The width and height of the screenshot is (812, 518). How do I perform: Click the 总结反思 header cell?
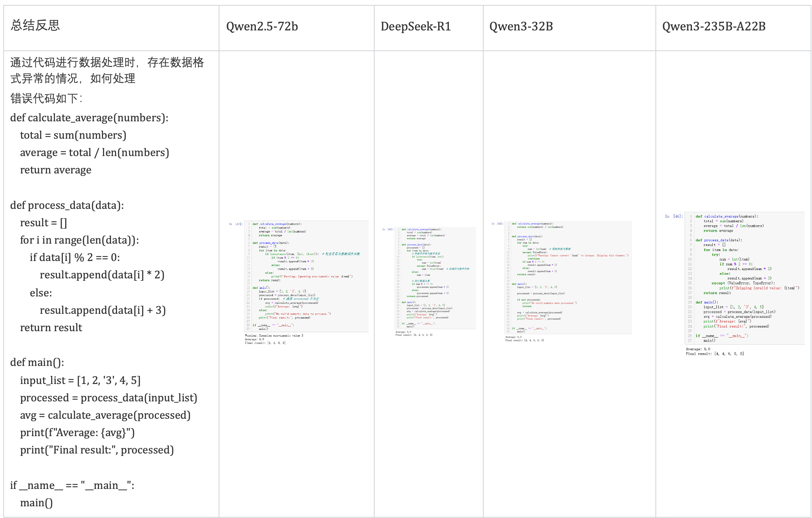[x=35, y=26]
